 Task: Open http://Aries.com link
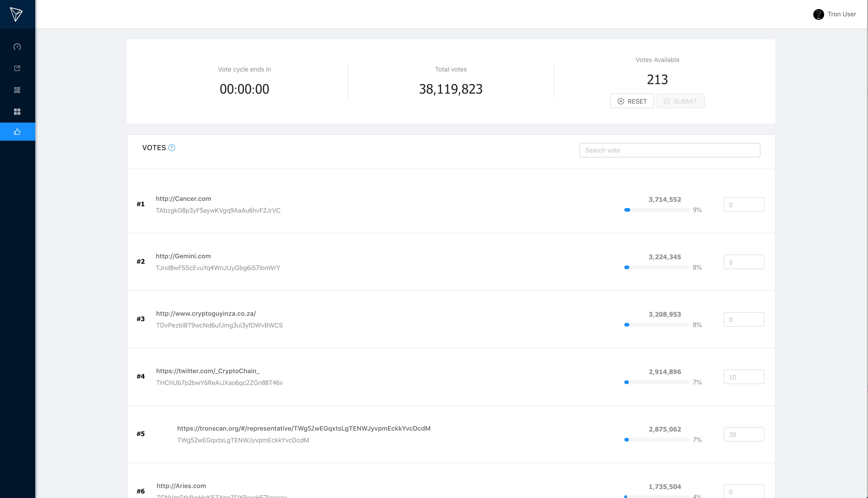point(181,486)
